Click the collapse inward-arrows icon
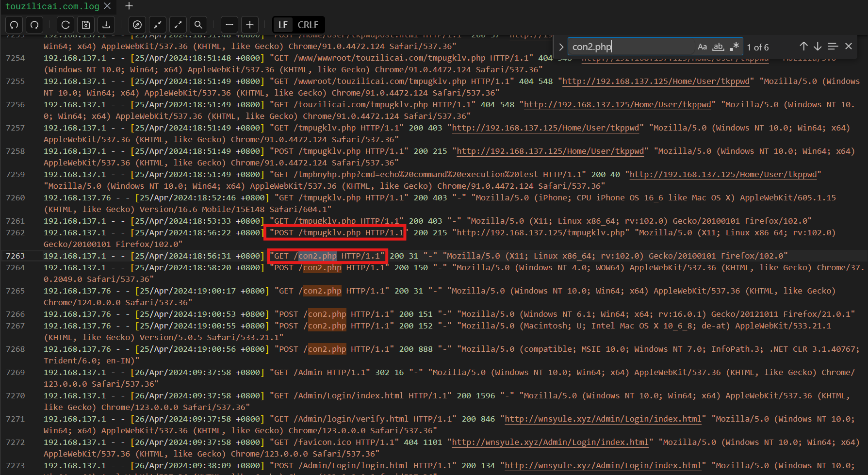Viewport: 868px width, 475px height. coord(158,25)
